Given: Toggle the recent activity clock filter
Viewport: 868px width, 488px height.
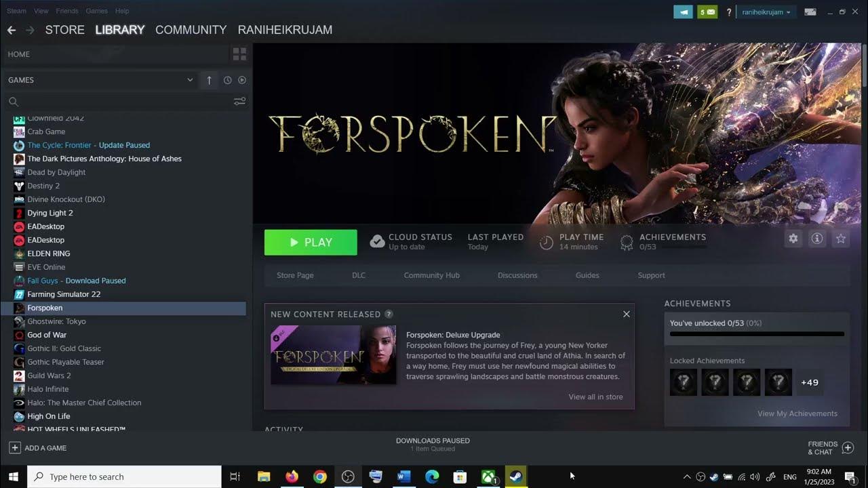Looking at the screenshot, I should click(x=228, y=80).
